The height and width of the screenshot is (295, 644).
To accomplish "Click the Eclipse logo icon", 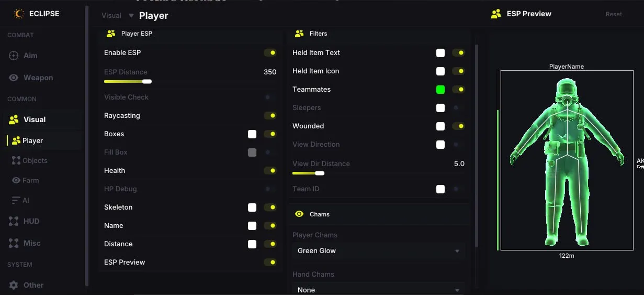I will (x=19, y=14).
